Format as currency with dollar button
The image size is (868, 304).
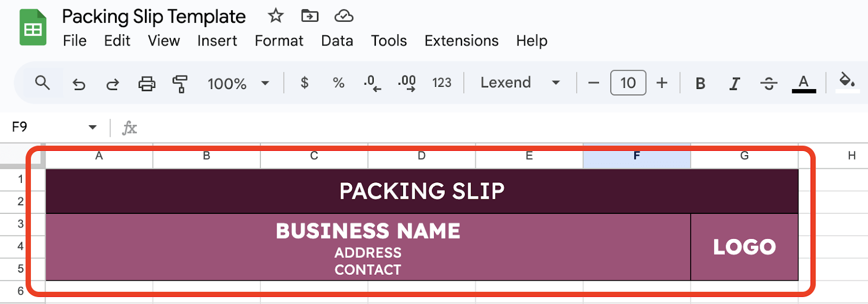coord(304,83)
